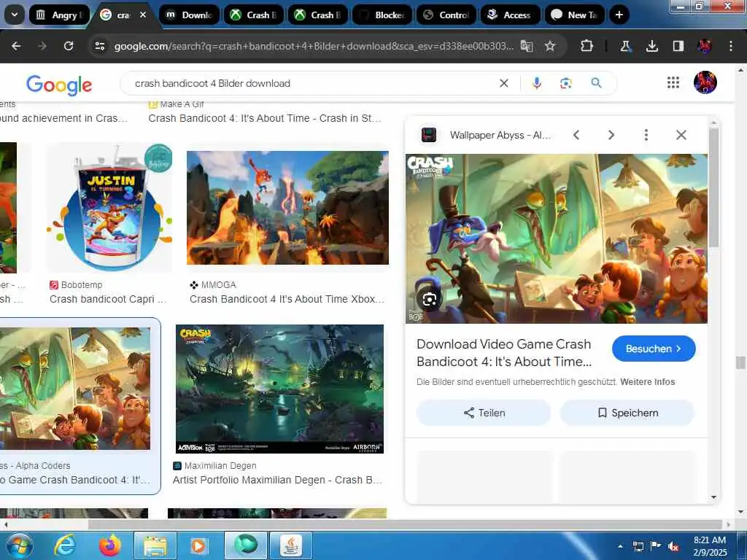
Task: Start voice search with microphone
Action: pos(536,83)
